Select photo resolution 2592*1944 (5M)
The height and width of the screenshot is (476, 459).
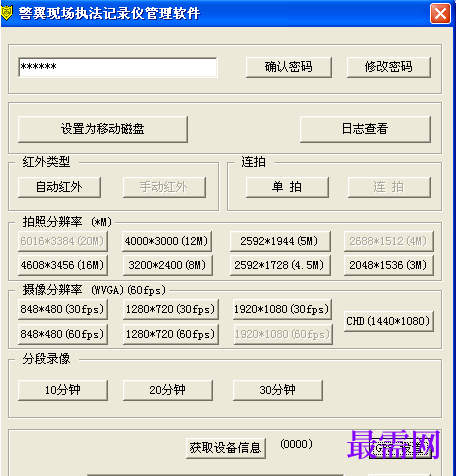tap(280, 241)
